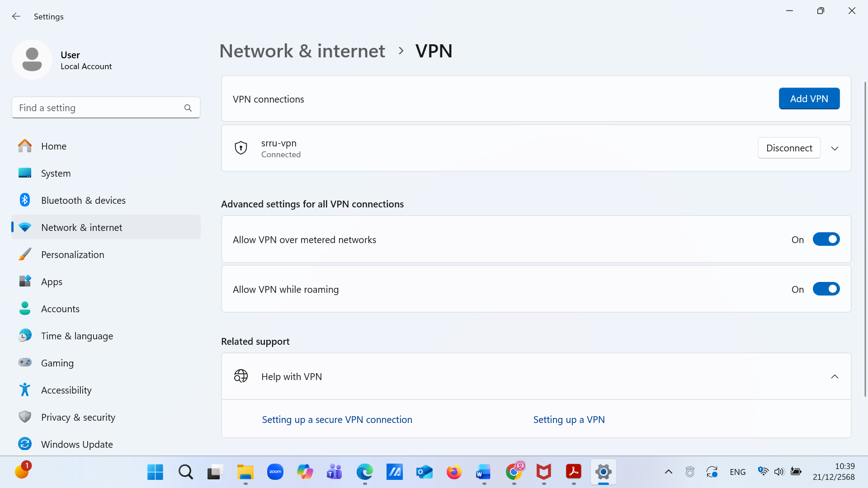
Task: Open Zoom from the taskbar
Action: pyautogui.click(x=275, y=472)
